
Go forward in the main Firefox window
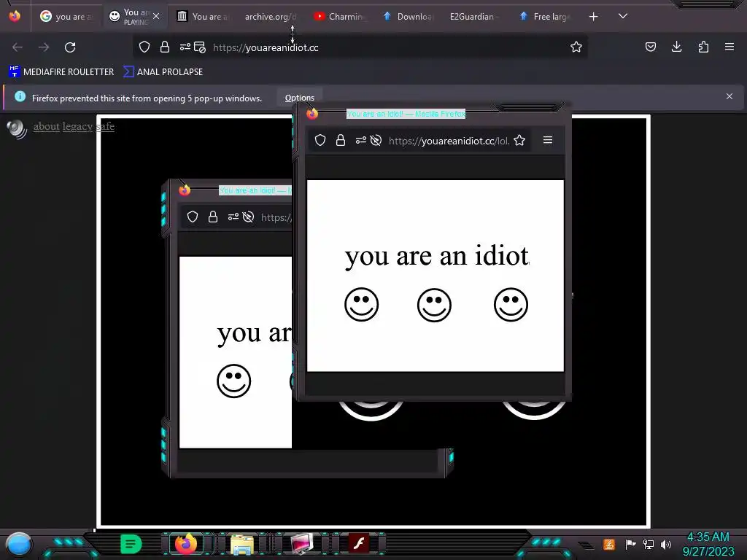(44, 47)
